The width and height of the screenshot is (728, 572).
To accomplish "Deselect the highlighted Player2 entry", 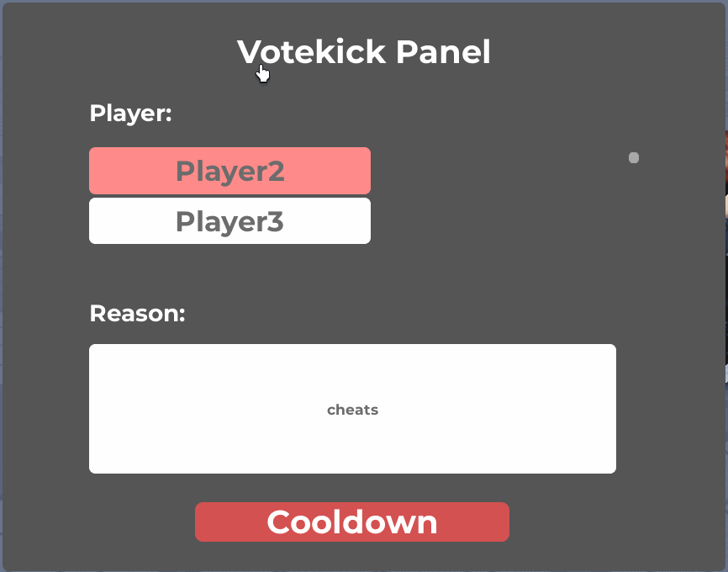I will 229,171.
